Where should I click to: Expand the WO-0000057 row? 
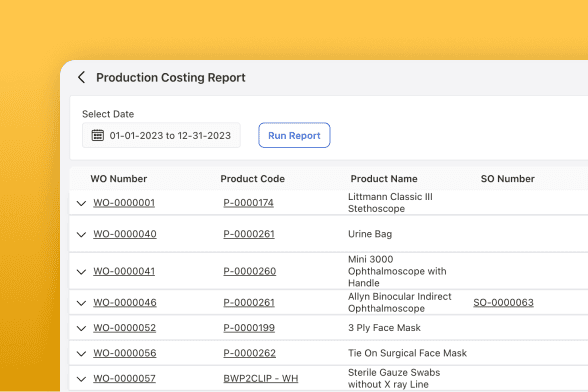(81, 379)
